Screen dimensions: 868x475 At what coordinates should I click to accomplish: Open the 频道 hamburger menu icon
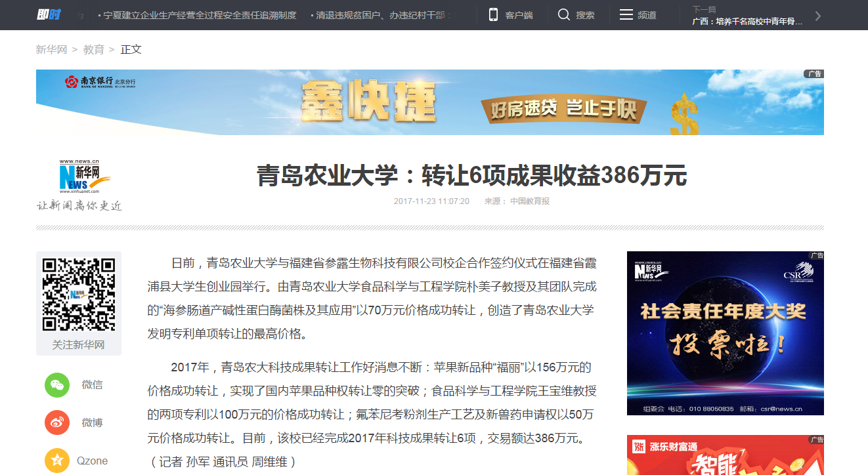coord(626,14)
